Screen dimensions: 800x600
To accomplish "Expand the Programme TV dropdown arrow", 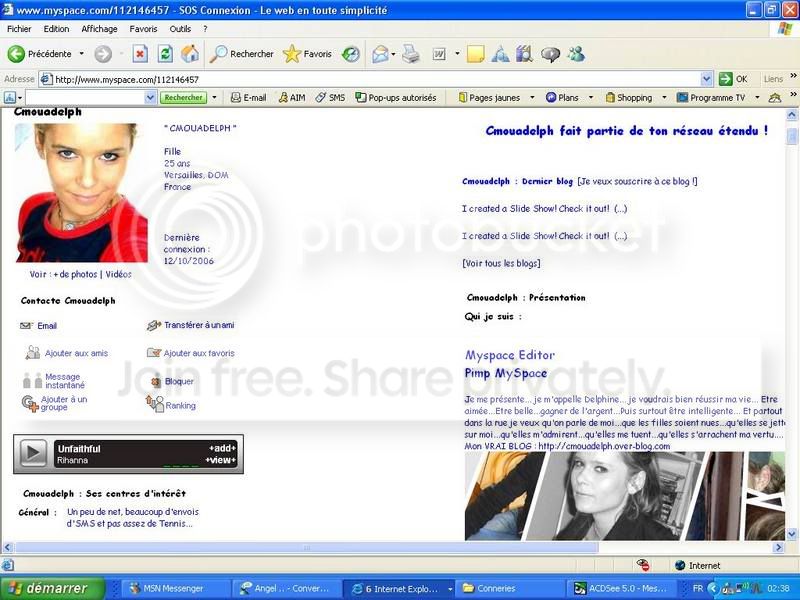I will click(x=757, y=97).
